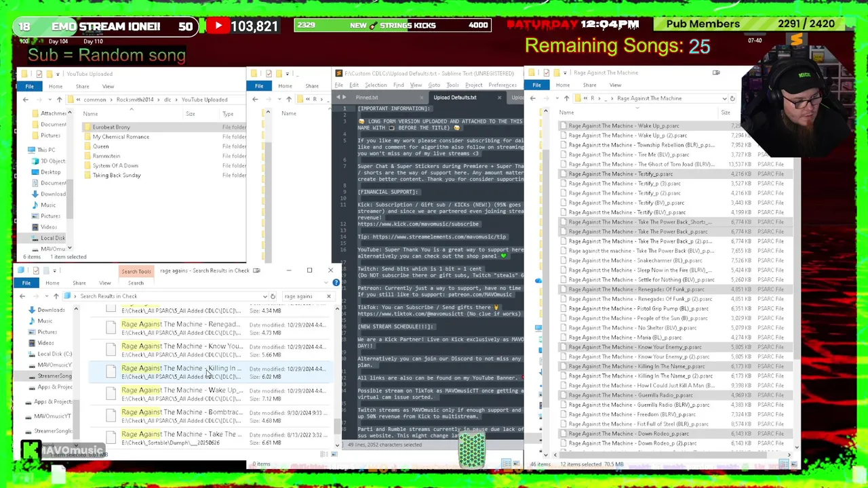Sort by Name column in YouTube Uploaded window

click(90, 114)
